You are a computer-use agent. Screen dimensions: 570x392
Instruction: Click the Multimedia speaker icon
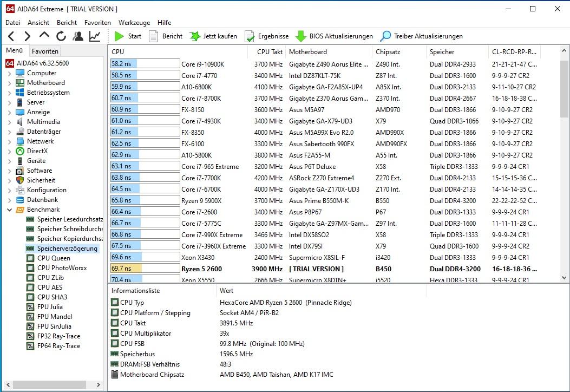20,122
